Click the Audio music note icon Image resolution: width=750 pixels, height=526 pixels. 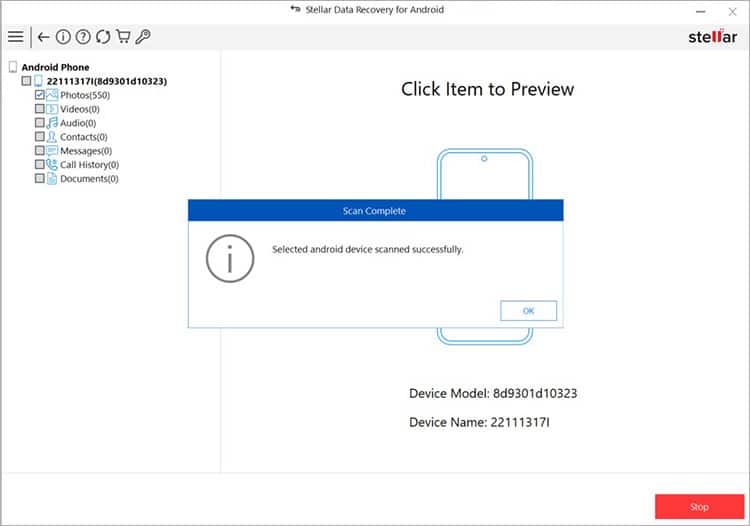pyautogui.click(x=52, y=123)
